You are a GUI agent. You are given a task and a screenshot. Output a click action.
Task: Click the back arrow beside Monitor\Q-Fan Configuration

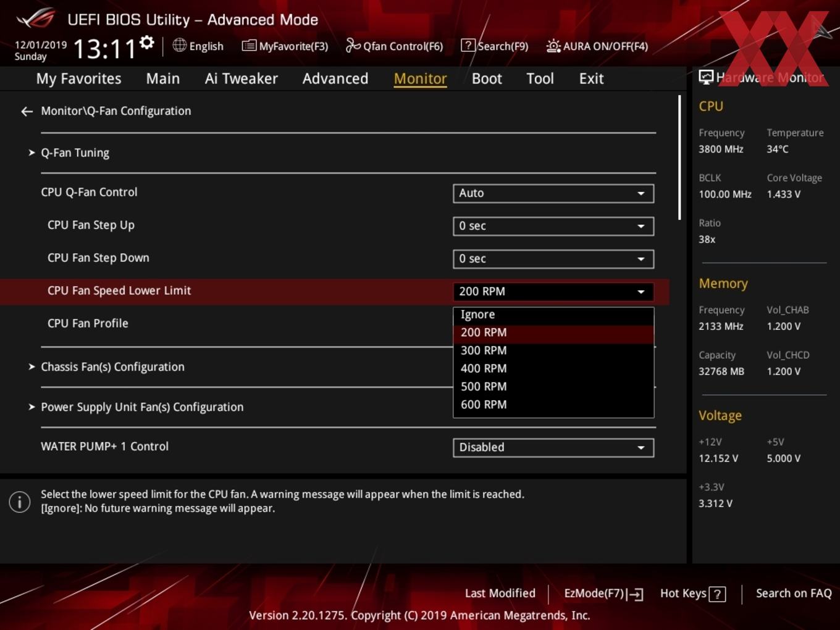(27, 111)
